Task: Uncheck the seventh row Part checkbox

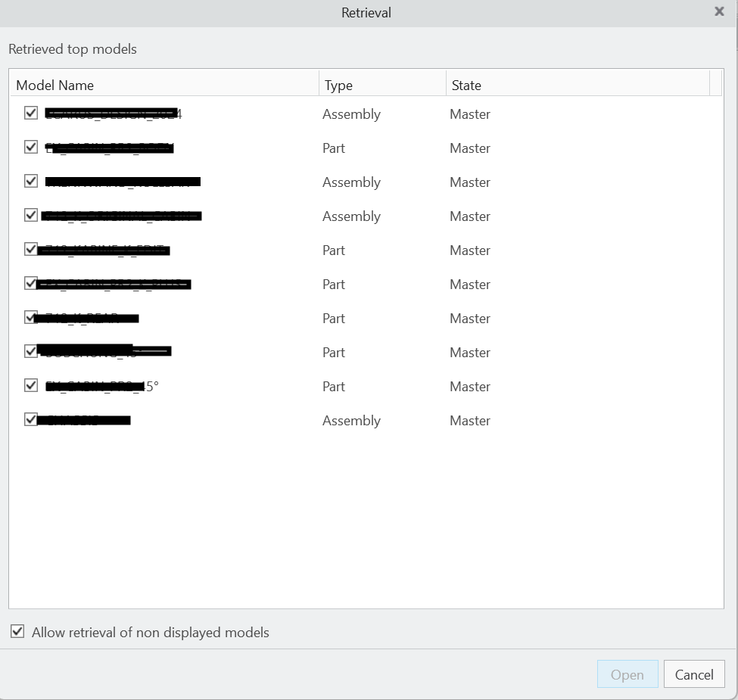Action: point(30,316)
